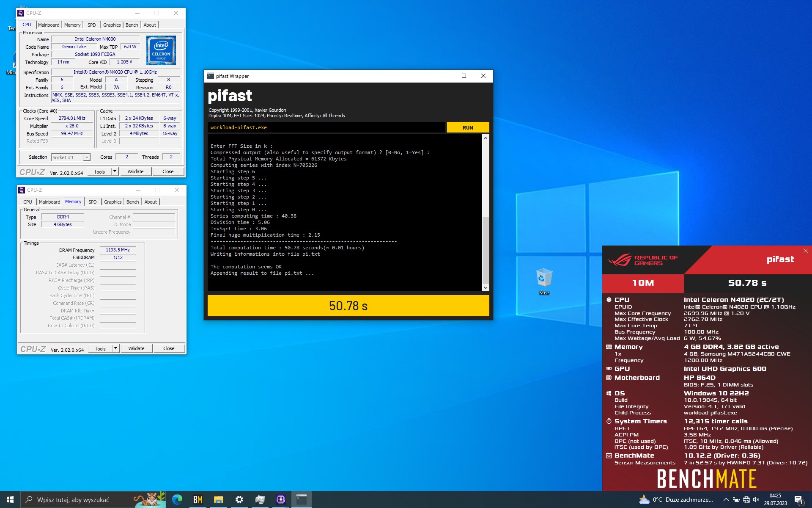Click the pifast console scrollbar down arrow
Image resolution: width=812 pixels, height=508 pixels.
click(x=486, y=287)
